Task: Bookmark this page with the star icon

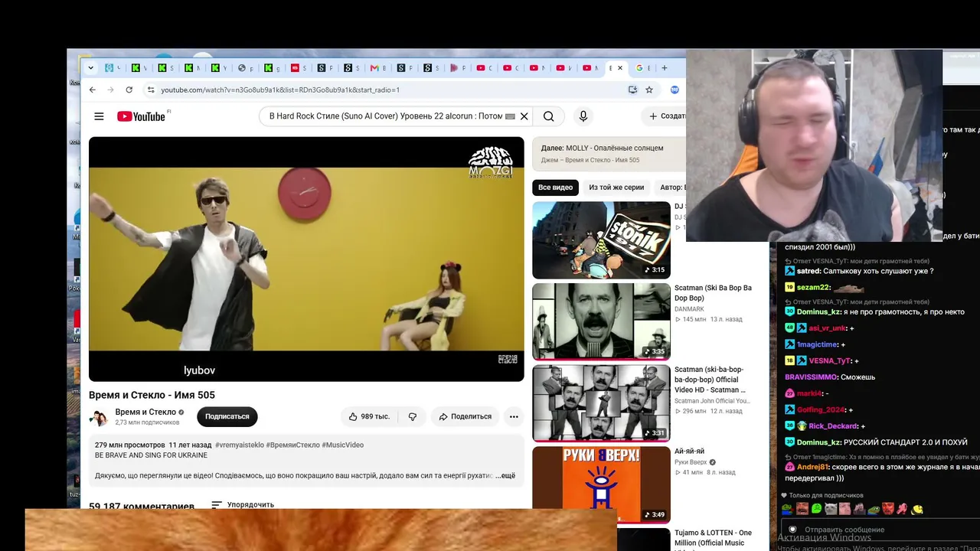Action: pyautogui.click(x=649, y=90)
